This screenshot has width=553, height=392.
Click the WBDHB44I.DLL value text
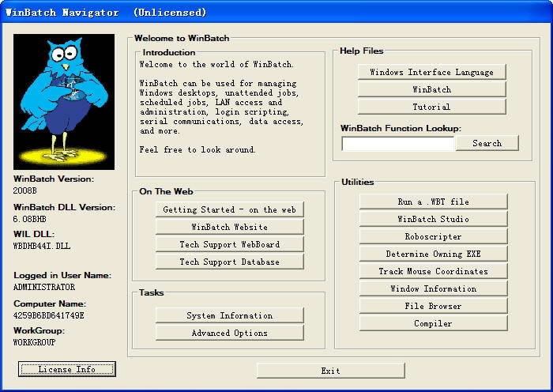point(42,246)
